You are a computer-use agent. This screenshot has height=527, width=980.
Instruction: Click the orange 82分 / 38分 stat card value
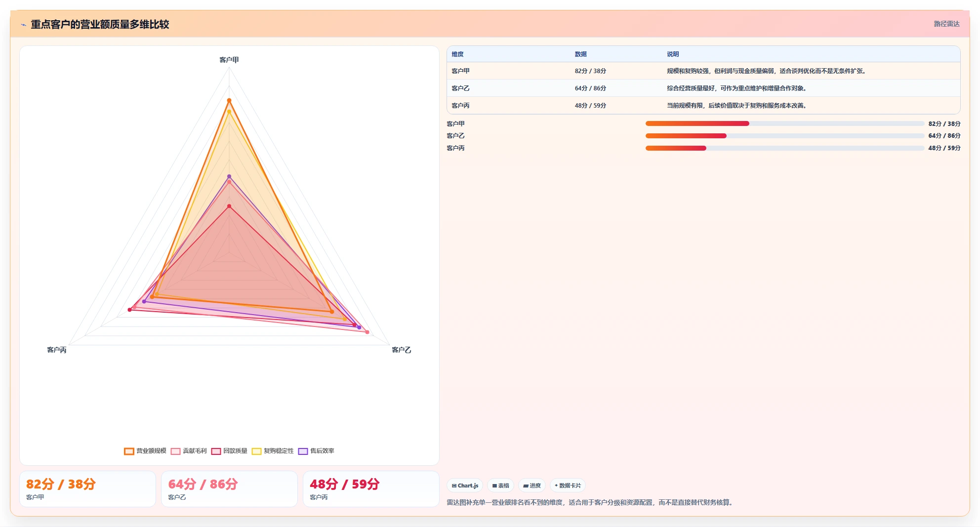click(61, 484)
